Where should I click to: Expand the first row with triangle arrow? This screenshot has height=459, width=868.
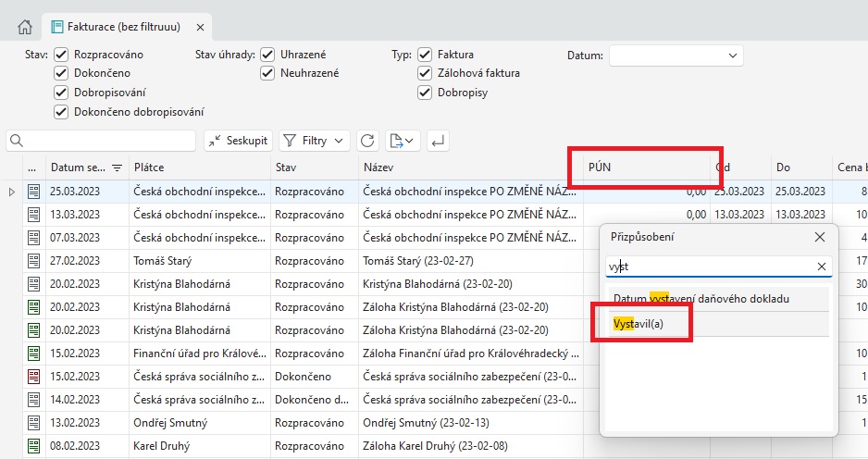[12, 192]
